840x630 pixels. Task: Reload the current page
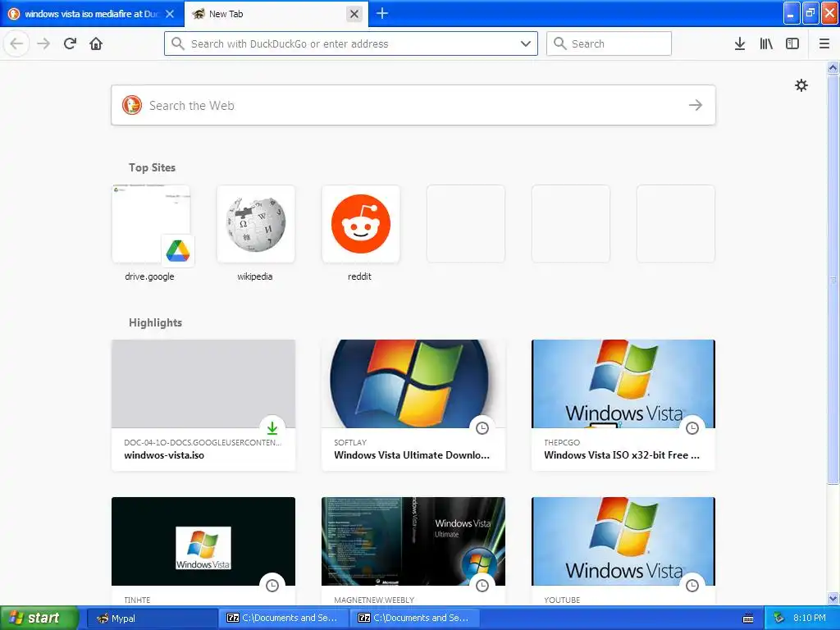(71, 43)
